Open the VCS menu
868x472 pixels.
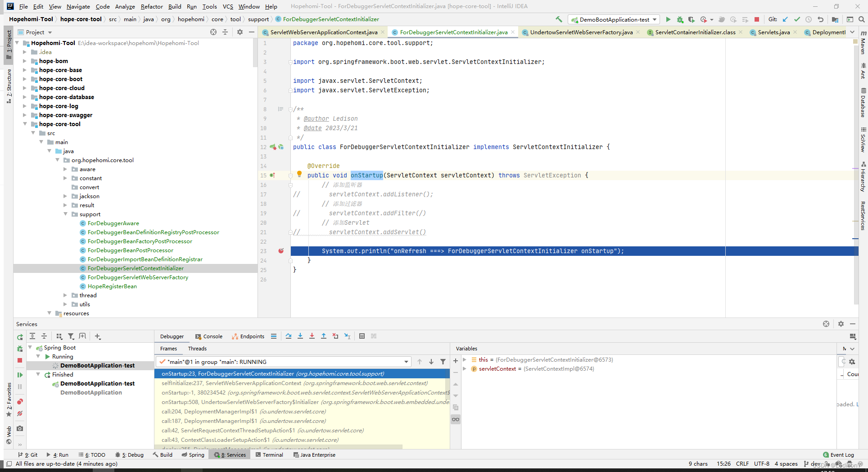(228, 6)
